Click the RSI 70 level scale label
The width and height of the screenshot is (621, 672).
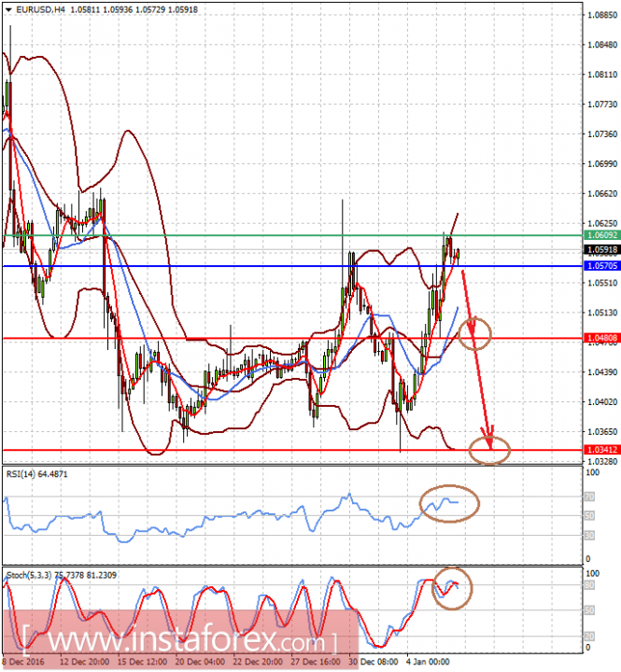click(x=589, y=498)
